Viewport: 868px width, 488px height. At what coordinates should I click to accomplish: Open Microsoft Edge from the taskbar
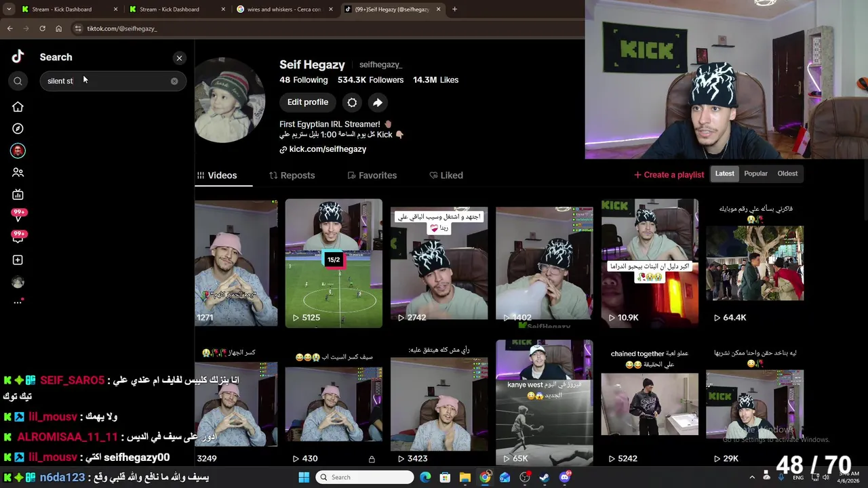425,477
